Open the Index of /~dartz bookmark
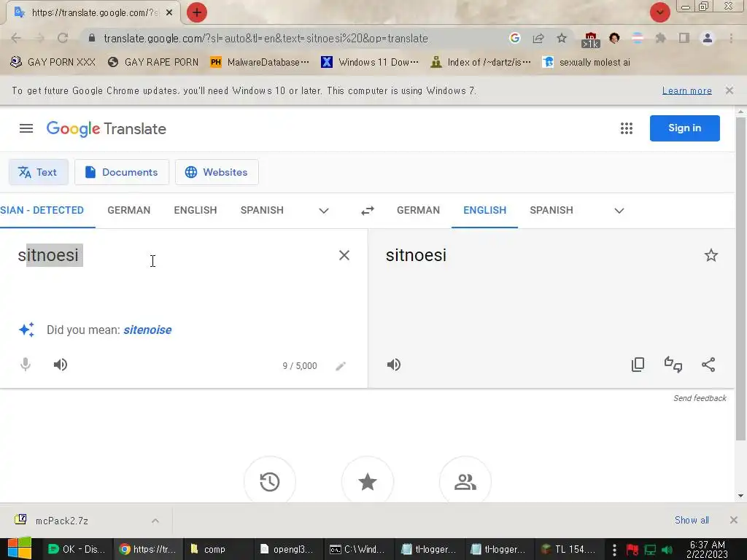Image resolution: width=747 pixels, height=560 pixels. coord(480,62)
